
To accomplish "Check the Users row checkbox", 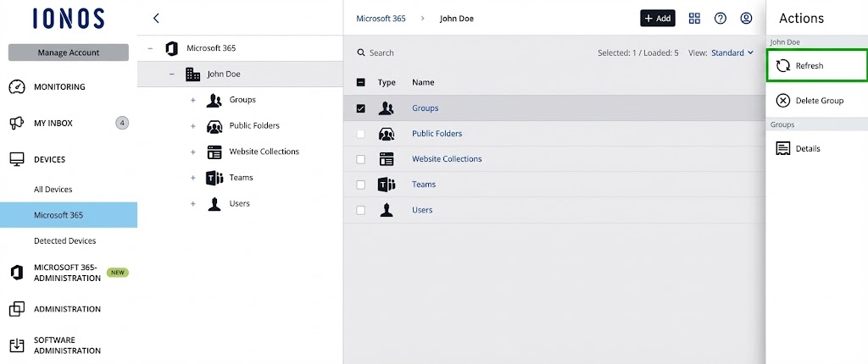I will point(361,210).
